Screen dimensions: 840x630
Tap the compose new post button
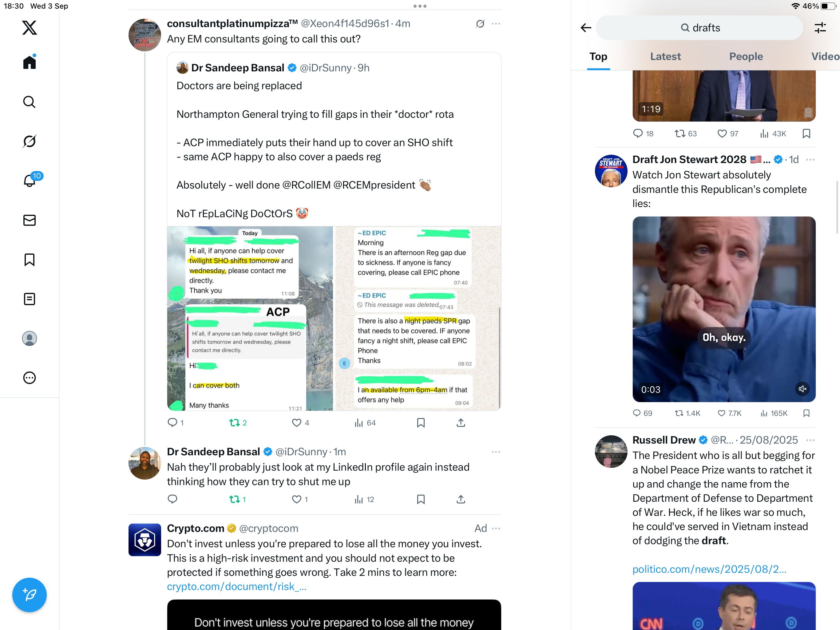coord(29,595)
